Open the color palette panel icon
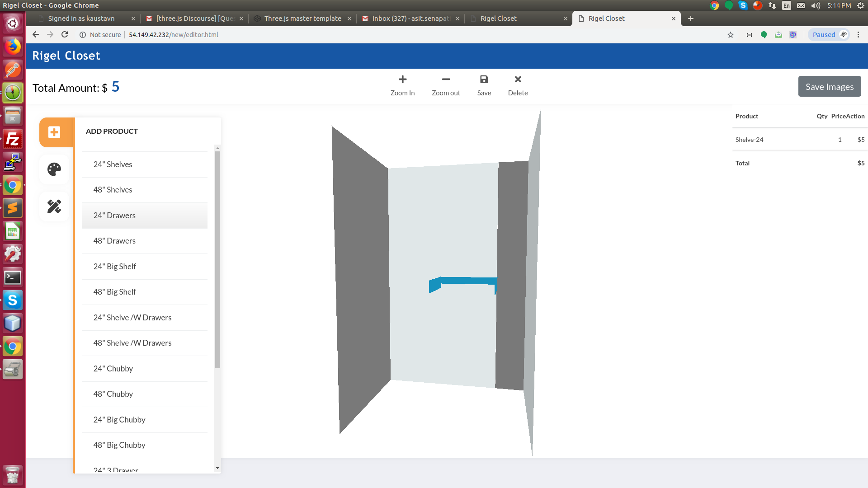 54,169
